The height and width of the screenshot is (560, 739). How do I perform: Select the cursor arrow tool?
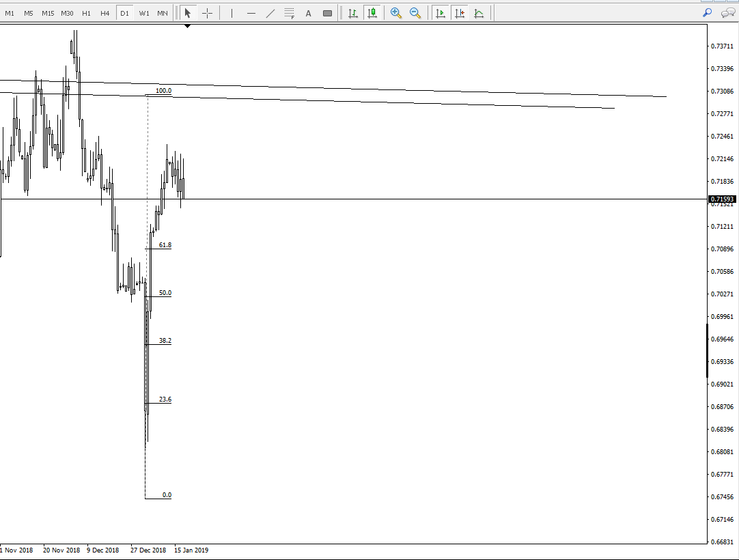tap(188, 13)
